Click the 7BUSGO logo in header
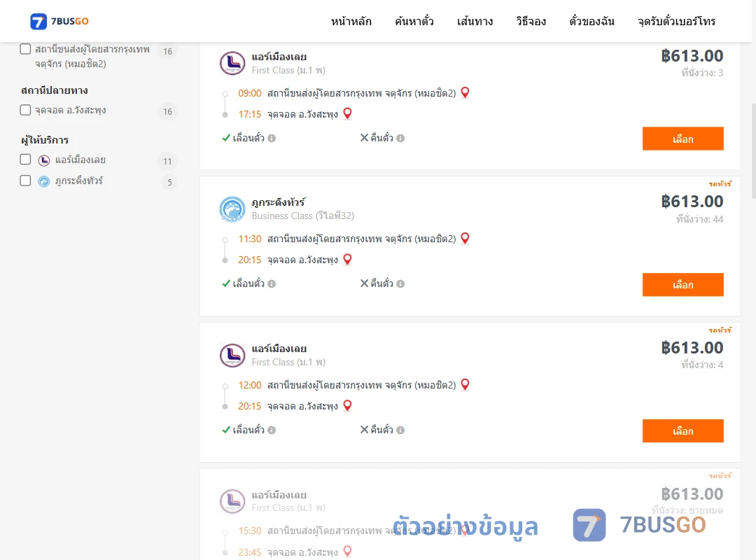This screenshot has height=560, width=756. (x=59, y=21)
